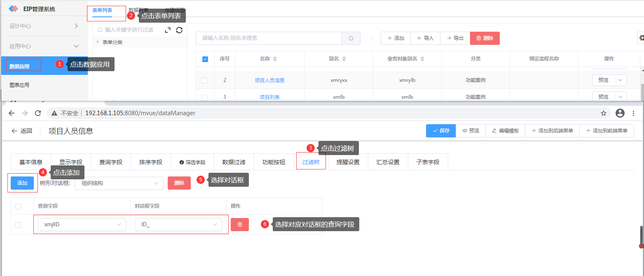Open the 项目人员信息 link in table
This screenshot has height=276, width=644.
[269, 81]
